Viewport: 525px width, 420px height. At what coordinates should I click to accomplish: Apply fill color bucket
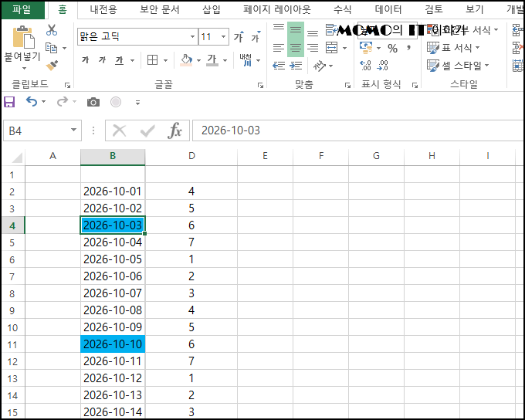(x=186, y=60)
